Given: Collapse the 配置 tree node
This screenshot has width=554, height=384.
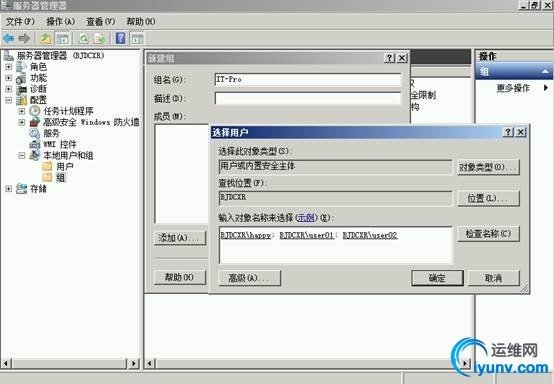Looking at the screenshot, I should (8, 100).
